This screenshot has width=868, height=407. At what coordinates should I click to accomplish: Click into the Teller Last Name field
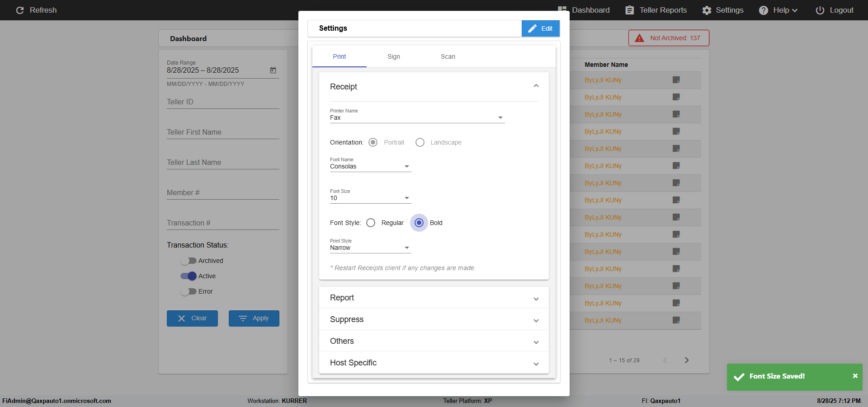pos(223,162)
